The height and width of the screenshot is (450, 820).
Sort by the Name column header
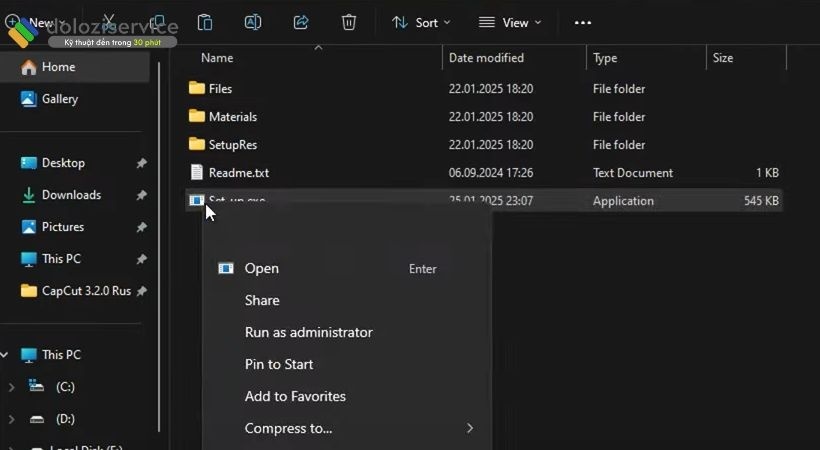(x=217, y=58)
